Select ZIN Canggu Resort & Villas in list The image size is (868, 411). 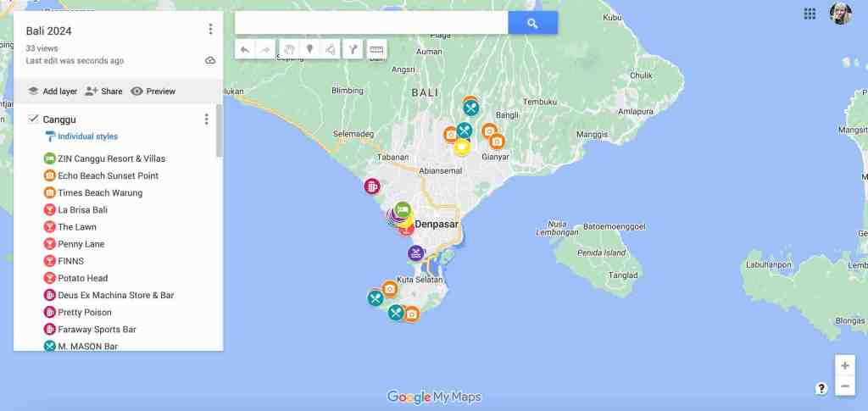click(x=111, y=158)
